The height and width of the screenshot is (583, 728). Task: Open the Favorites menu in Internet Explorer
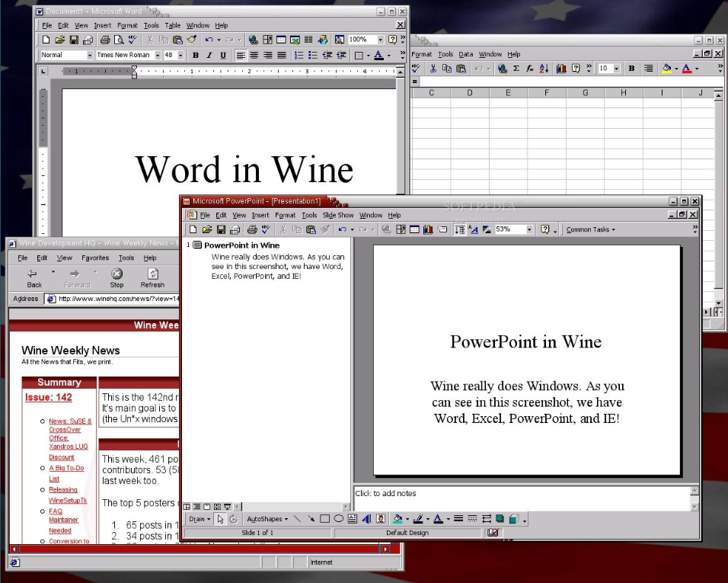click(95, 258)
